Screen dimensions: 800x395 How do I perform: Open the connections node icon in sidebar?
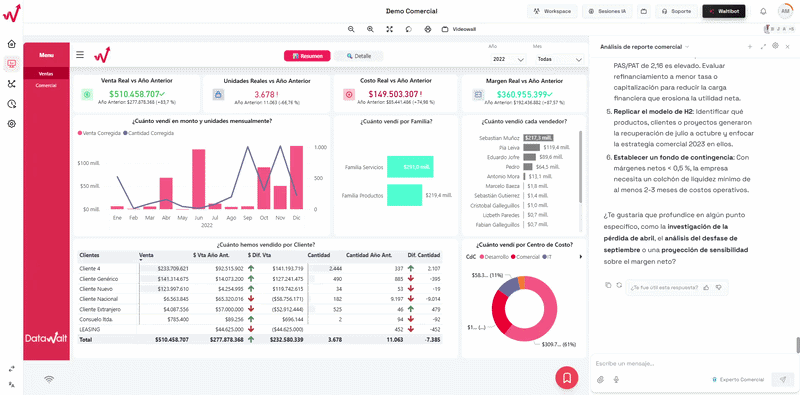(12, 84)
